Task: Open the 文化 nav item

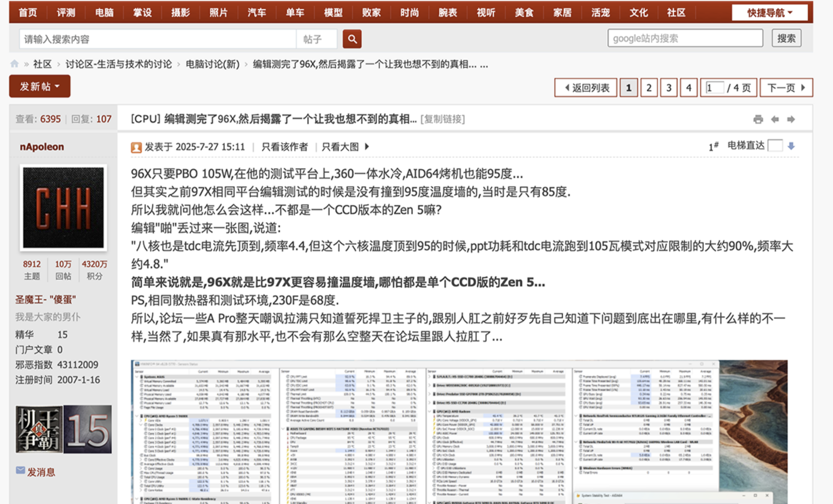Action: [x=638, y=13]
